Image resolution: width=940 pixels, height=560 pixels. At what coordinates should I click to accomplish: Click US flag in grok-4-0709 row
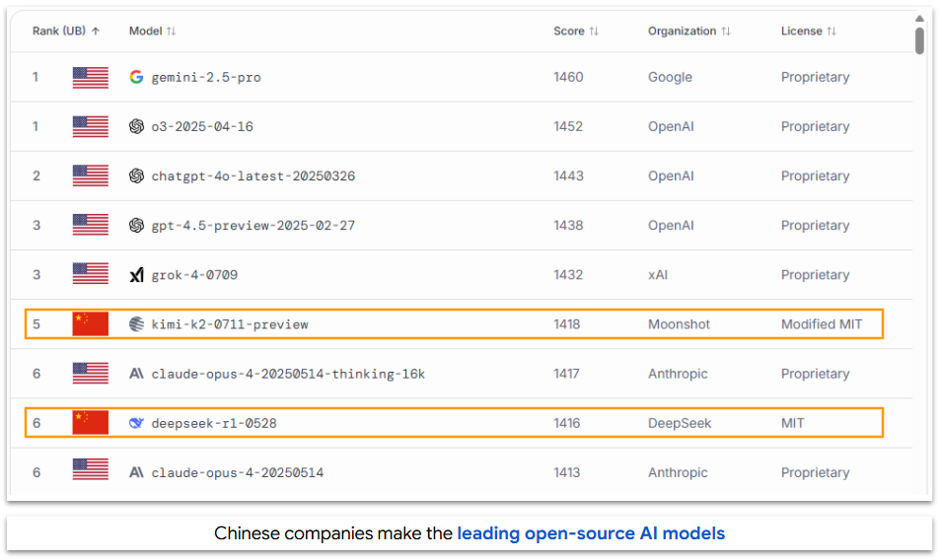pos(91,274)
